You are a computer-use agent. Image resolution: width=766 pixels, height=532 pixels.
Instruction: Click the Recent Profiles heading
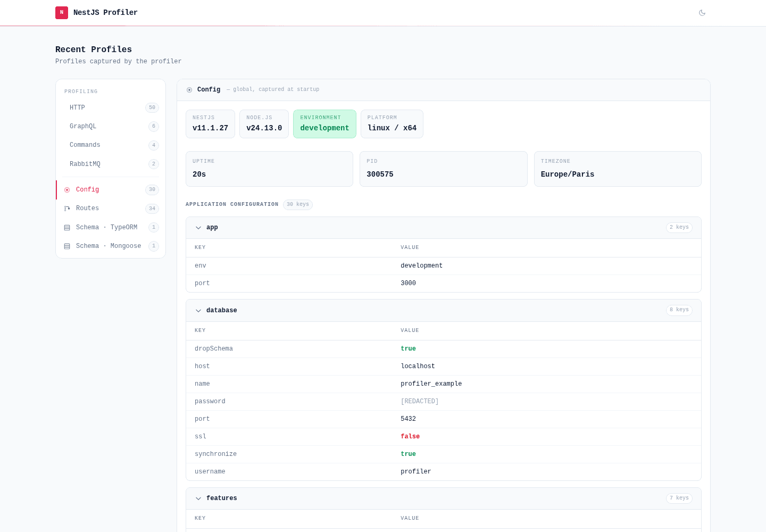[x=94, y=49]
